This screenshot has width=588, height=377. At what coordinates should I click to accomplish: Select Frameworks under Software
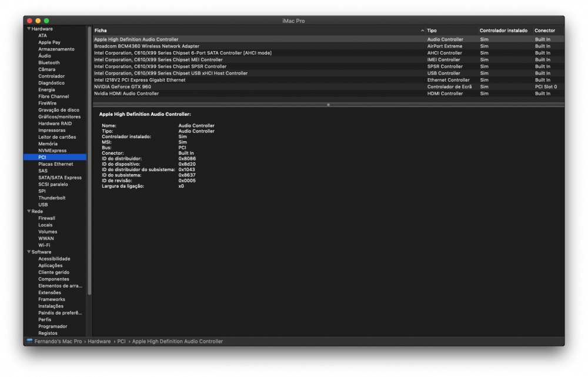pyautogui.click(x=51, y=299)
